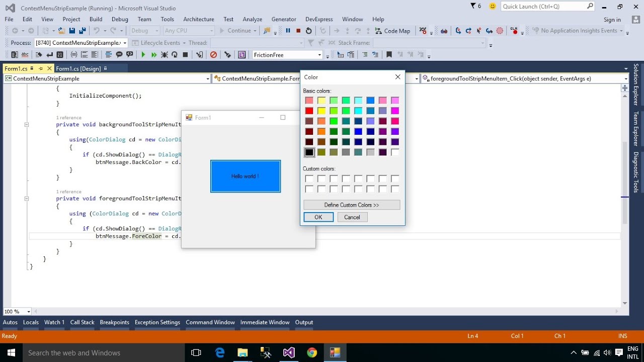The height and width of the screenshot is (362, 644).
Task: Open Continue button dropdown arrow
Action: tap(255, 31)
